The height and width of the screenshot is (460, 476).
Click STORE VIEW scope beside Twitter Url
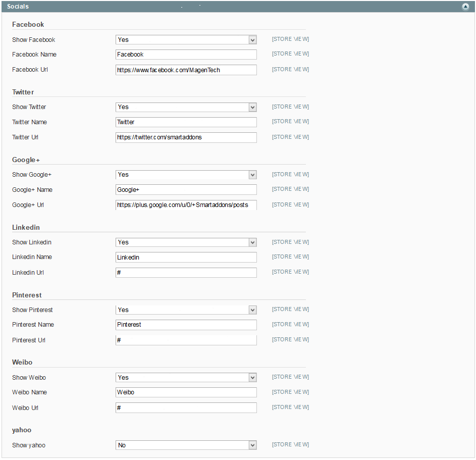(x=291, y=137)
